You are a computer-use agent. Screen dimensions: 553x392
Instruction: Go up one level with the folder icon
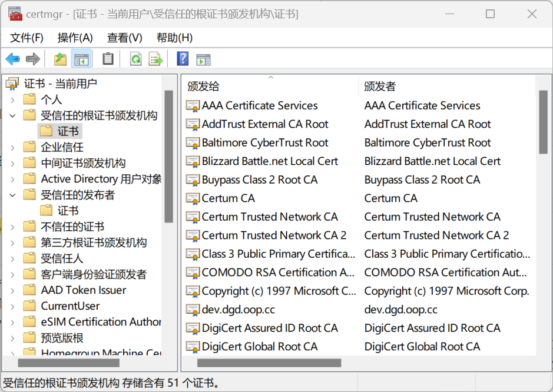click(x=60, y=59)
